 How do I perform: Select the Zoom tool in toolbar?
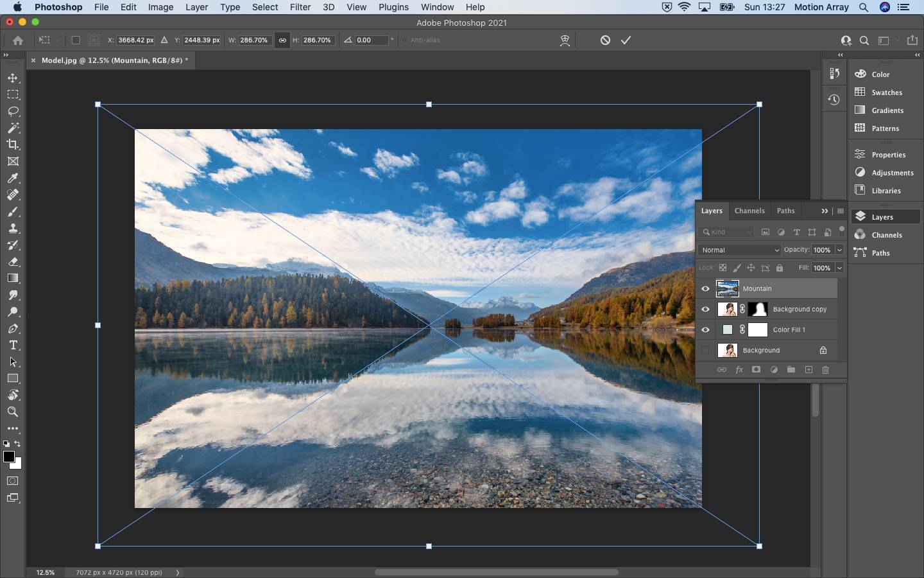tap(13, 412)
